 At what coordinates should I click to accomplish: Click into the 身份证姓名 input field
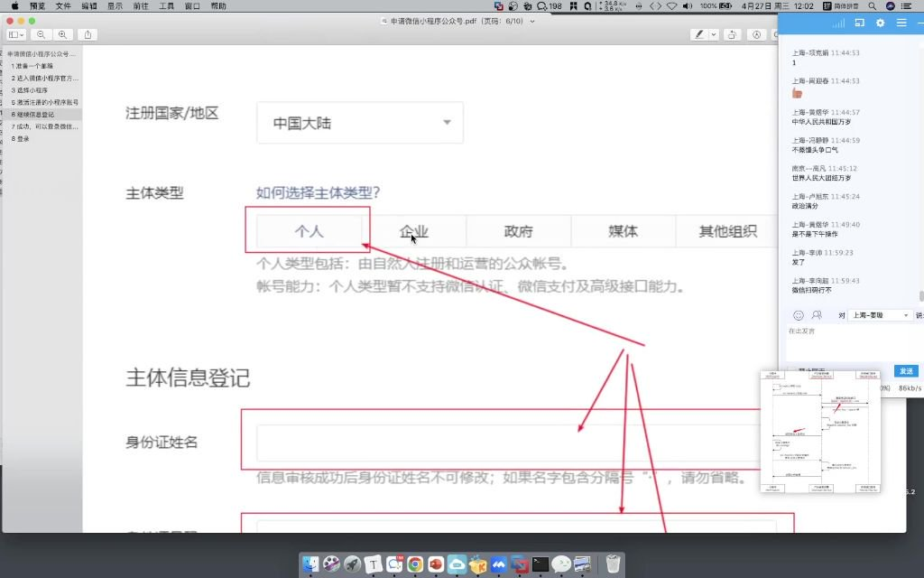(508, 443)
